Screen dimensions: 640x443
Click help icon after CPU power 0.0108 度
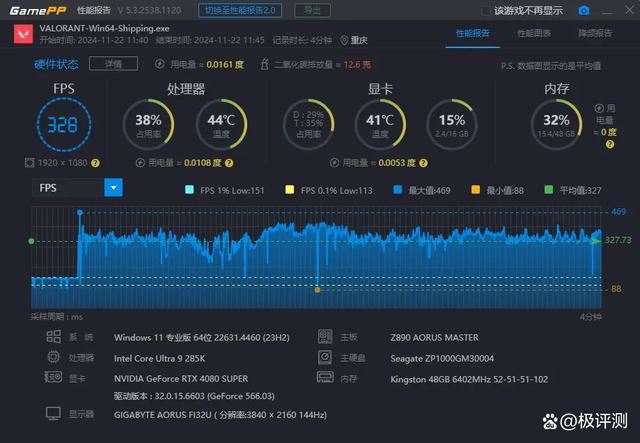[x=229, y=163]
